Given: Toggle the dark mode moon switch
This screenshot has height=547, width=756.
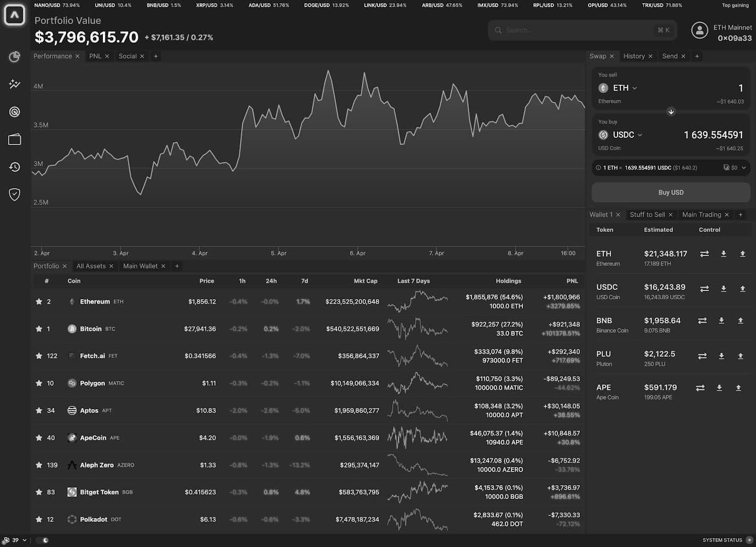Looking at the screenshot, I should coord(43,540).
